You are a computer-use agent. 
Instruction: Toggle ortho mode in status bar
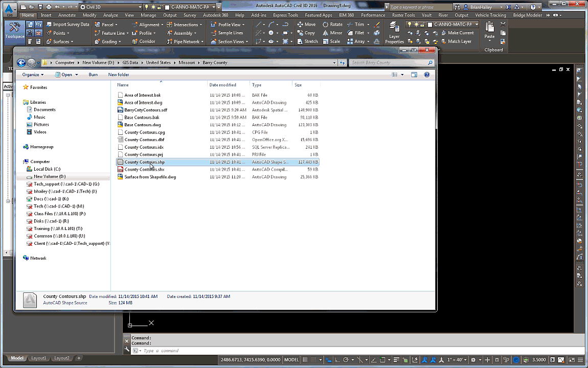coord(337,360)
